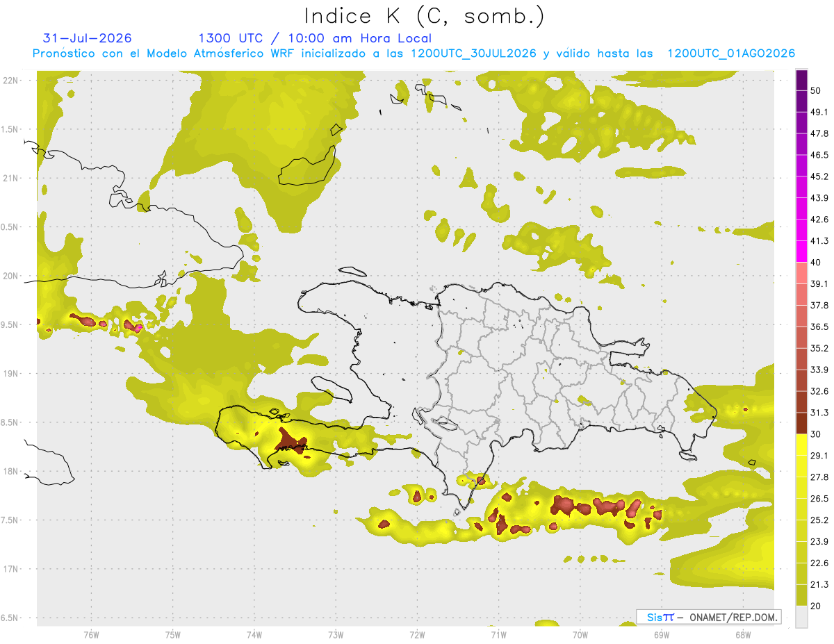
Task: Click the title 'Indice K (C, somb.)'
Action: pyautogui.click(x=424, y=17)
